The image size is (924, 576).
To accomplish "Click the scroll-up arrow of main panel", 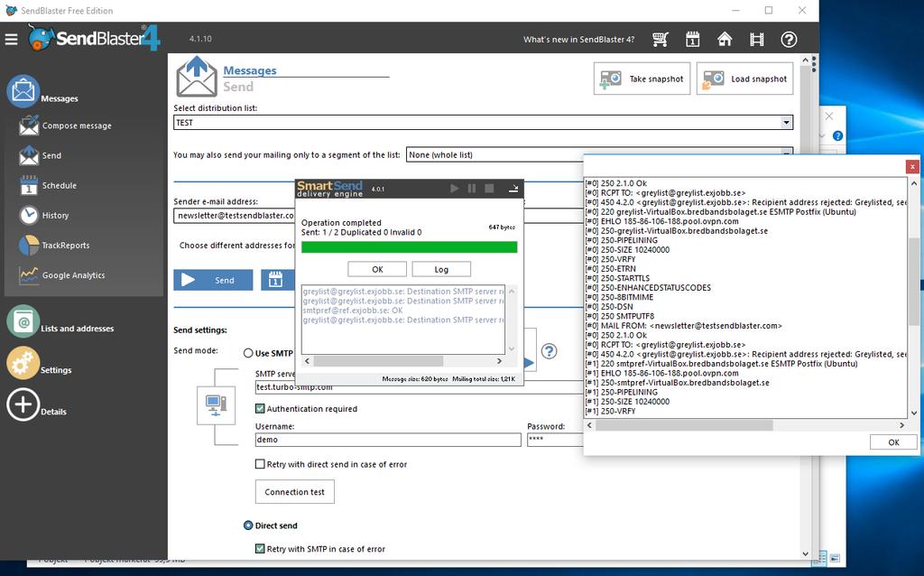I will (x=805, y=60).
